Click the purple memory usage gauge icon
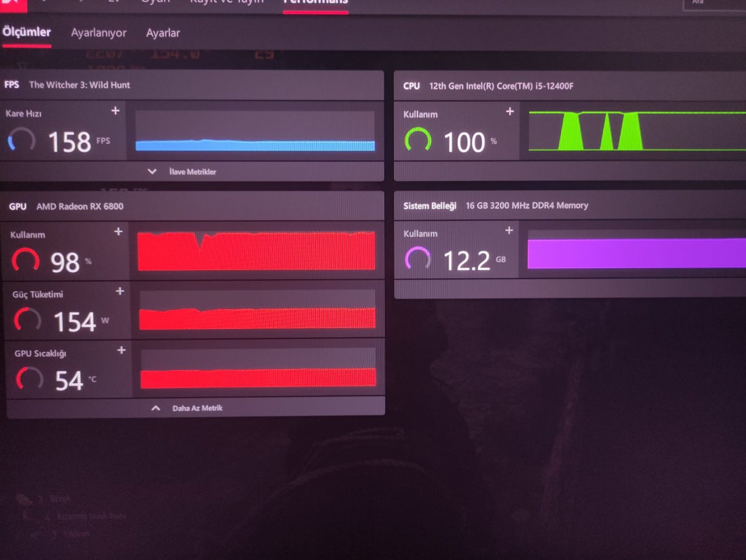This screenshot has width=746, height=560. (418, 258)
